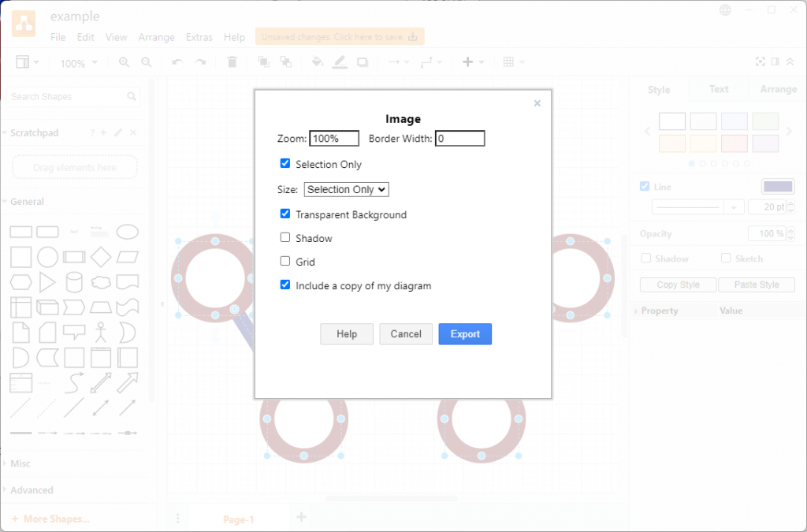This screenshot has width=807, height=532.
Task: Select the Triangle shape in General
Action: pos(47,282)
